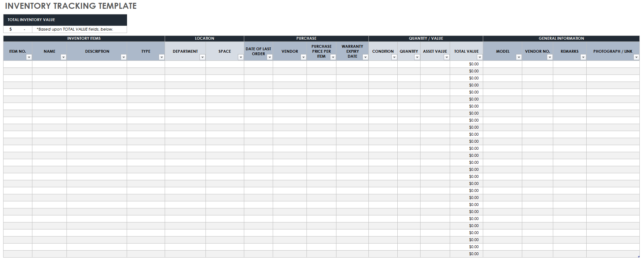Image resolution: width=644 pixels, height=259 pixels.
Task: Open the DESCRIPTION filter dropdown
Action: click(x=124, y=57)
